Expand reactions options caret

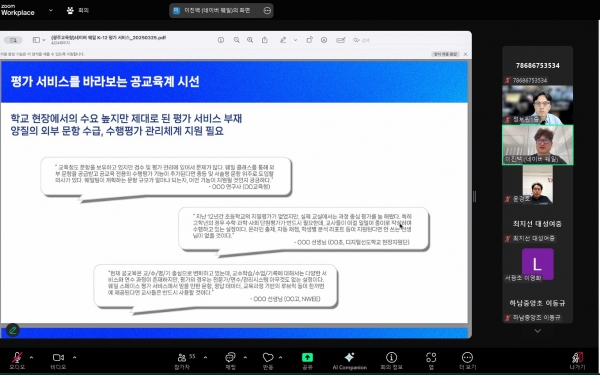[x=280, y=357]
